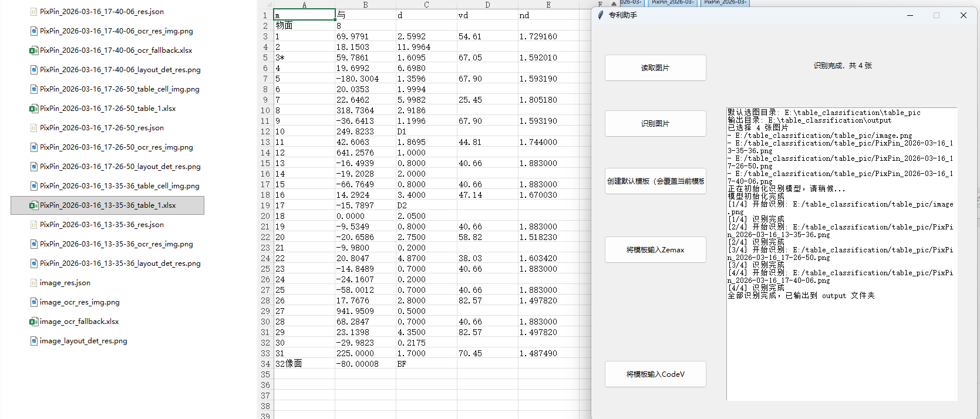
Task: Click the feather icon in 专利助手 title bar
Action: (x=600, y=15)
